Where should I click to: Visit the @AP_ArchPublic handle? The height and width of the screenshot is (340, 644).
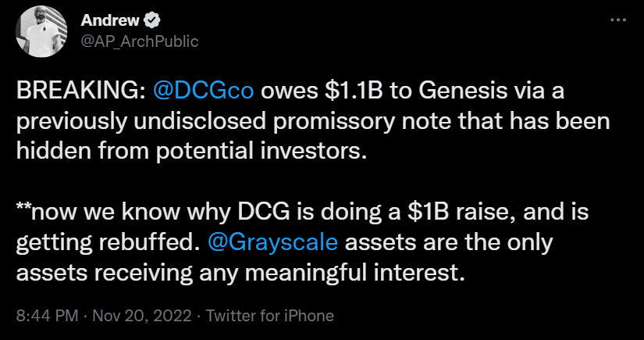click(x=140, y=41)
